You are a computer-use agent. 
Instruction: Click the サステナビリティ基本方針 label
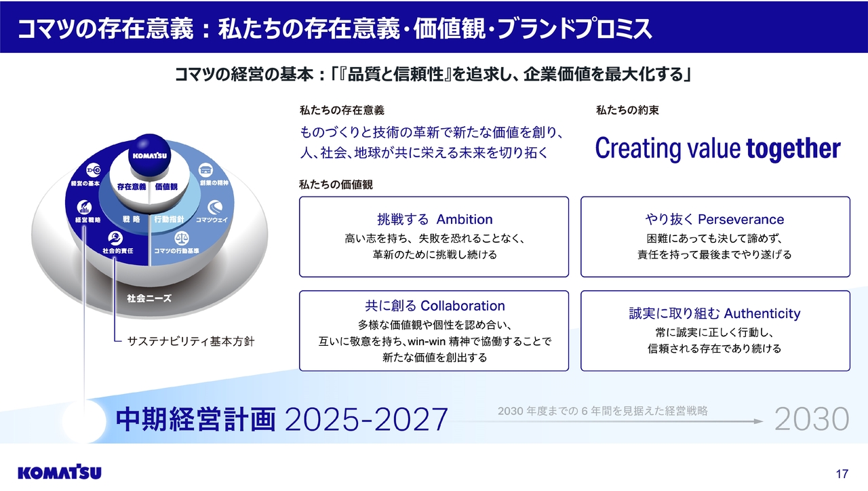pyautogui.click(x=191, y=342)
